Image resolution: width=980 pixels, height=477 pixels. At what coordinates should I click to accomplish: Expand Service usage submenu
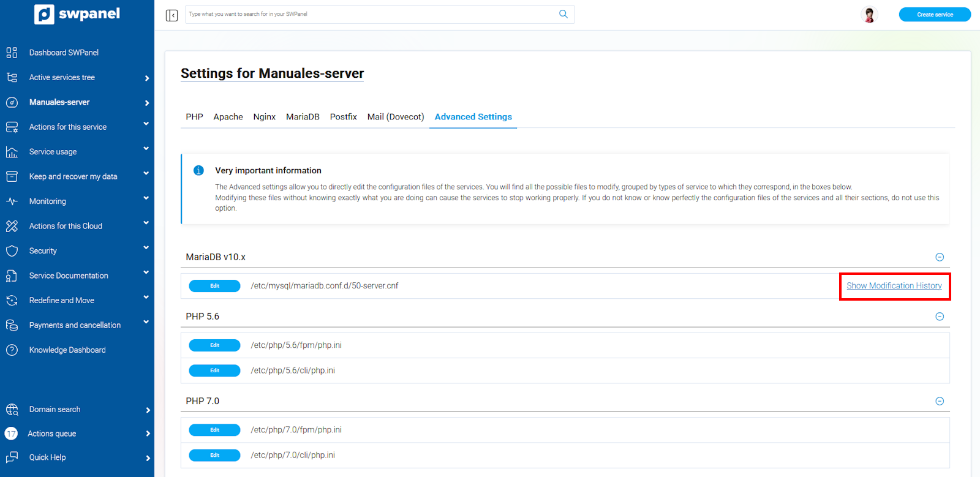(146, 149)
